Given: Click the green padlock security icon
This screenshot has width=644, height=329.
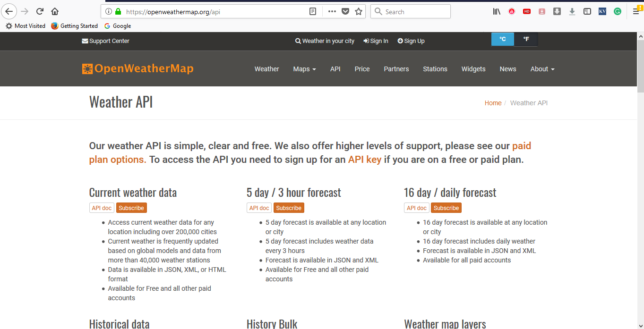Looking at the screenshot, I should coord(118,12).
